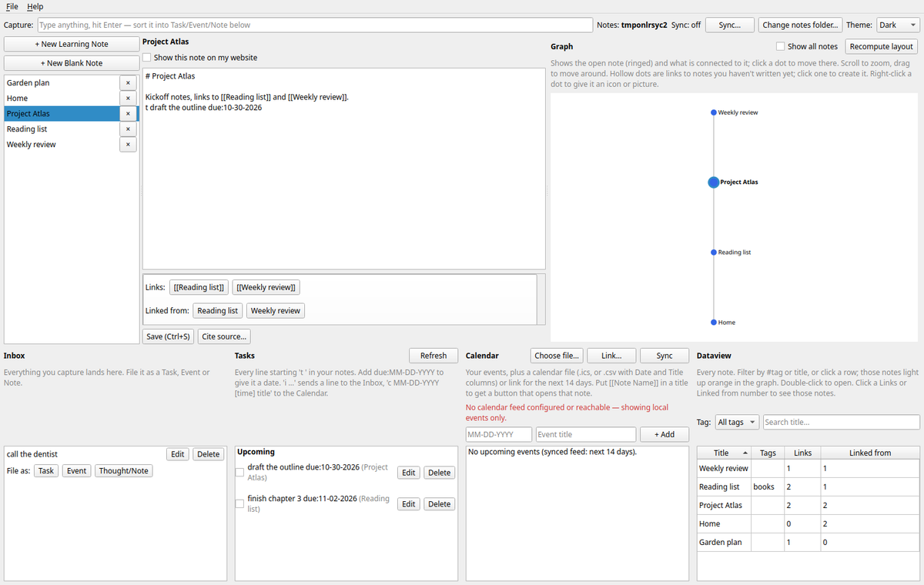Save the note with Save (Ctrl+S)
Screen dimensions: 924x585
click(169, 336)
